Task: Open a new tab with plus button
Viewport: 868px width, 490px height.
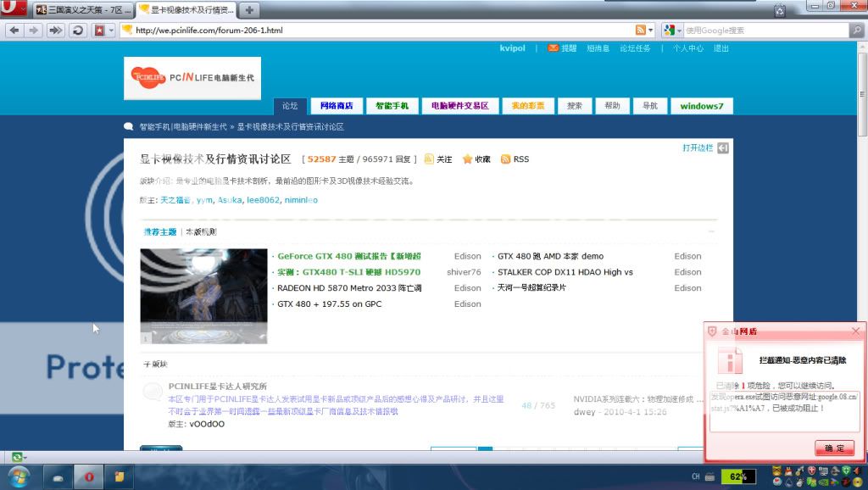Action: 252,10
